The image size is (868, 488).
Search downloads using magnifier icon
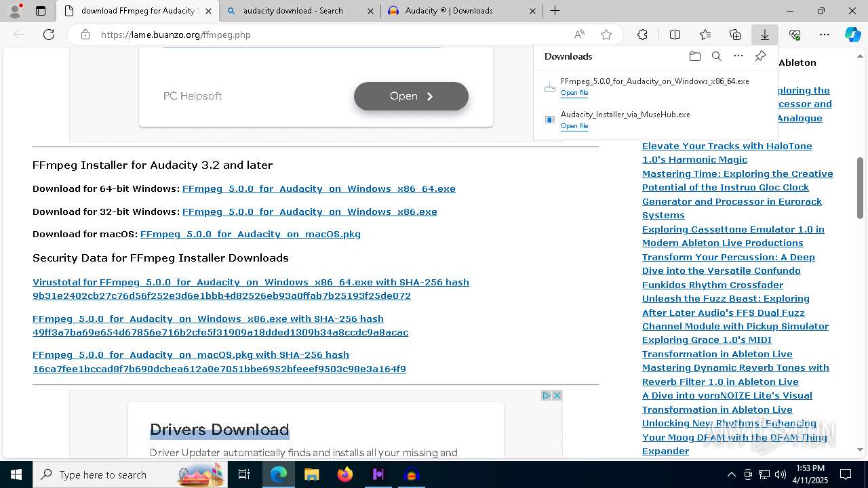point(716,56)
